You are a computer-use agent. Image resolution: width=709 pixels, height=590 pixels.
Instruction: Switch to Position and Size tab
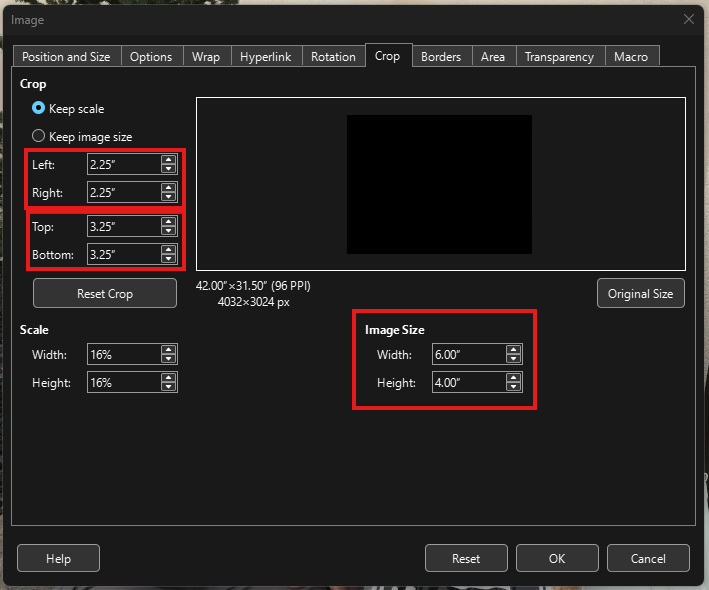click(x=66, y=57)
